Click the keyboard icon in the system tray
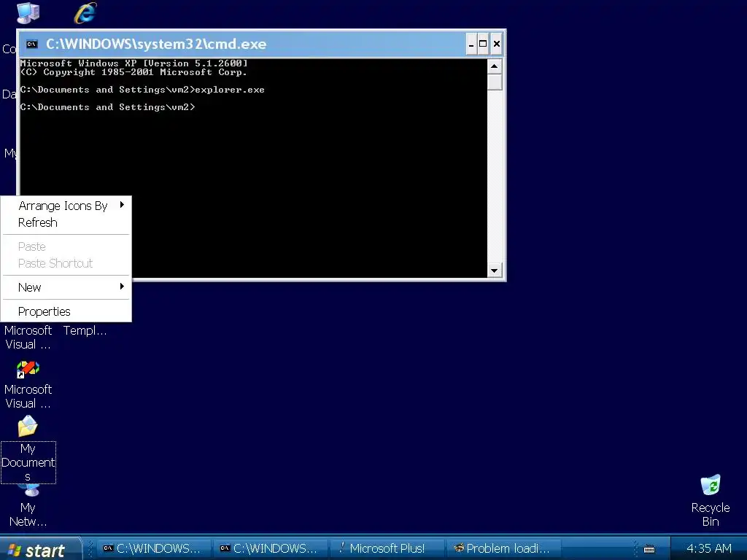The width and height of the screenshot is (747, 560). (649, 549)
